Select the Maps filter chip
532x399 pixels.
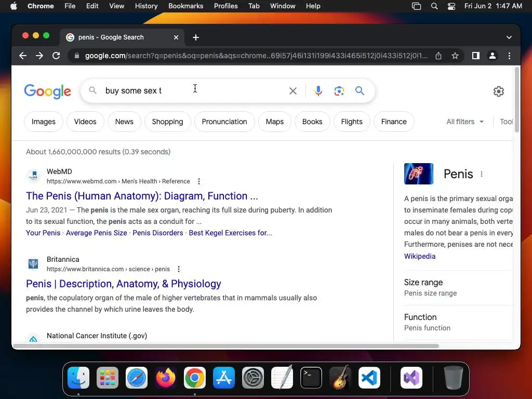pos(275,122)
